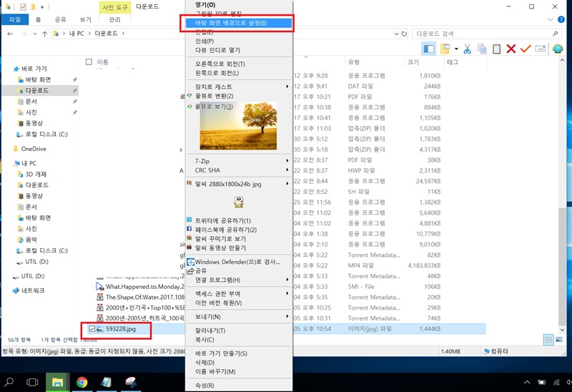Open new folder icon's dropdown arrow
The width and height of the screenshot is (572, 392).
pyautogui.click(x=456, y=49)
